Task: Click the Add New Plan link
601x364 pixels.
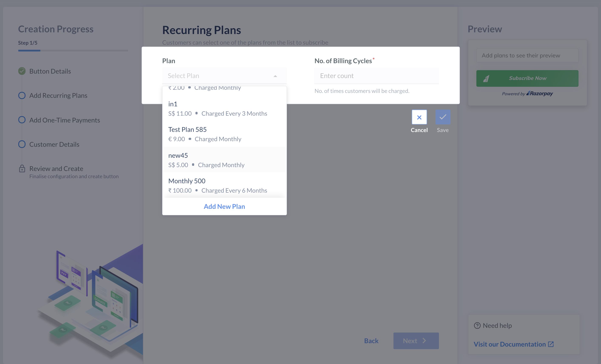Action: tap(224, 206)
